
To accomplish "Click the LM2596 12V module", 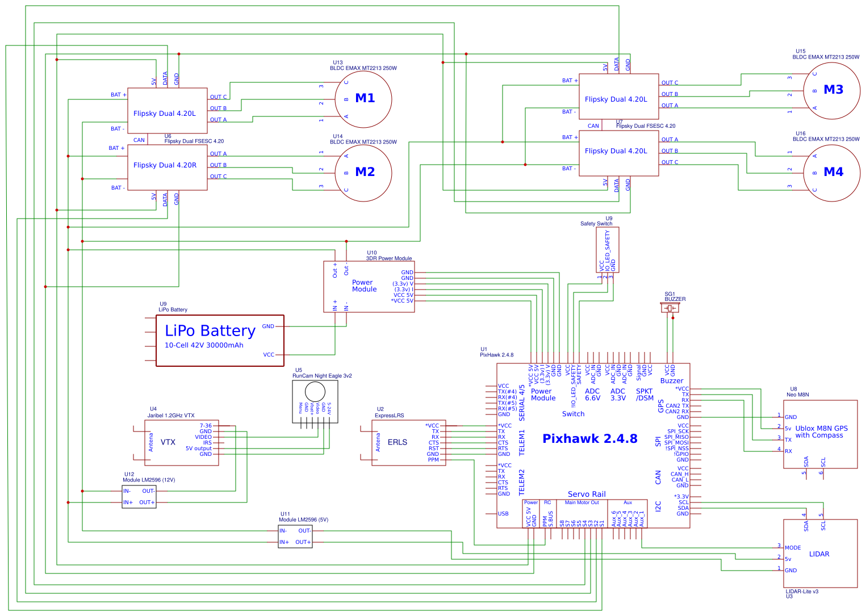I will pos(139,497).
